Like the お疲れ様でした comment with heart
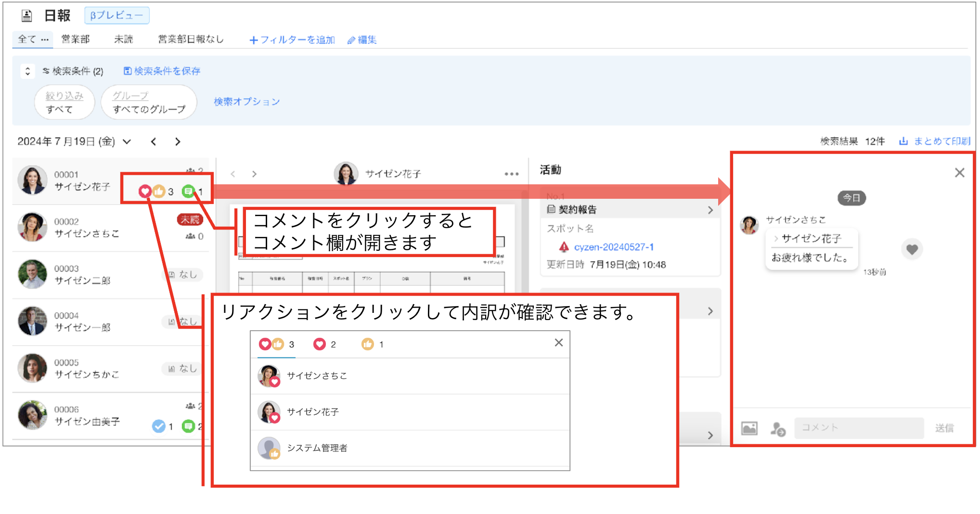The width and height of the screenshot is (980, 514). 912,249
